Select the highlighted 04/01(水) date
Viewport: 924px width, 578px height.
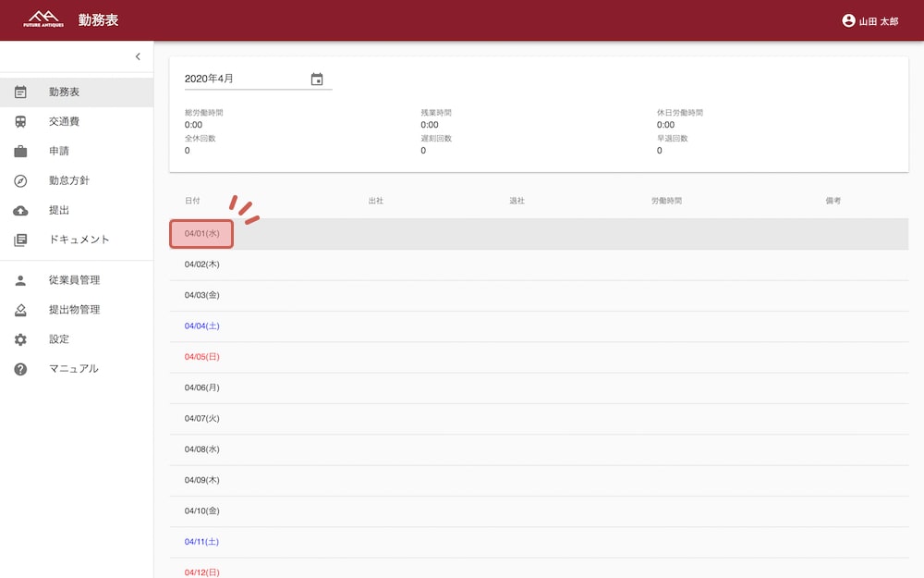pos(201,234)
